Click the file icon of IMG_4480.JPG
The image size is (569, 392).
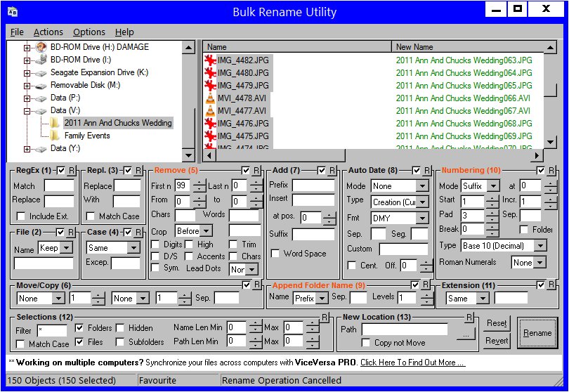click(210, 72)
